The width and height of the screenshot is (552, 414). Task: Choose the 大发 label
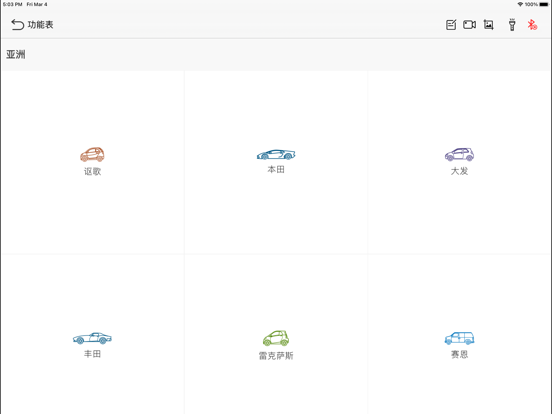click(459, 171)
